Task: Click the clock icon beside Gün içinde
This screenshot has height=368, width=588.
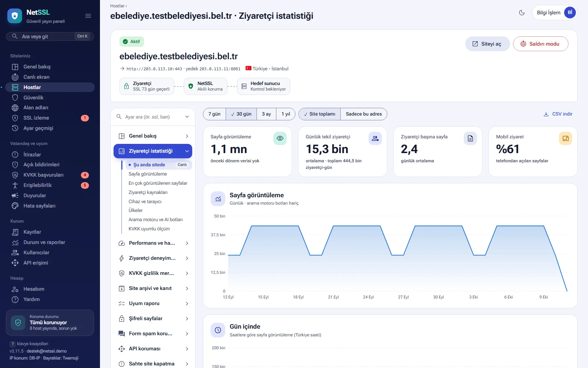Action: coord(218,330)
